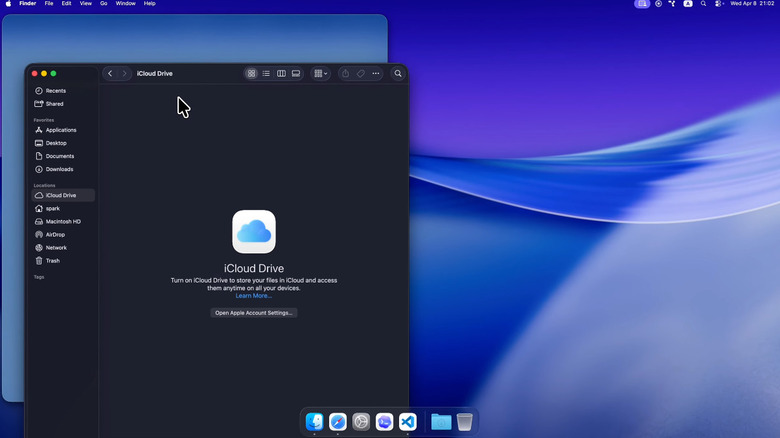The width and height of the screenshot is (780, 438).
Task: Click the date and time clock
Action: [752, 3]
